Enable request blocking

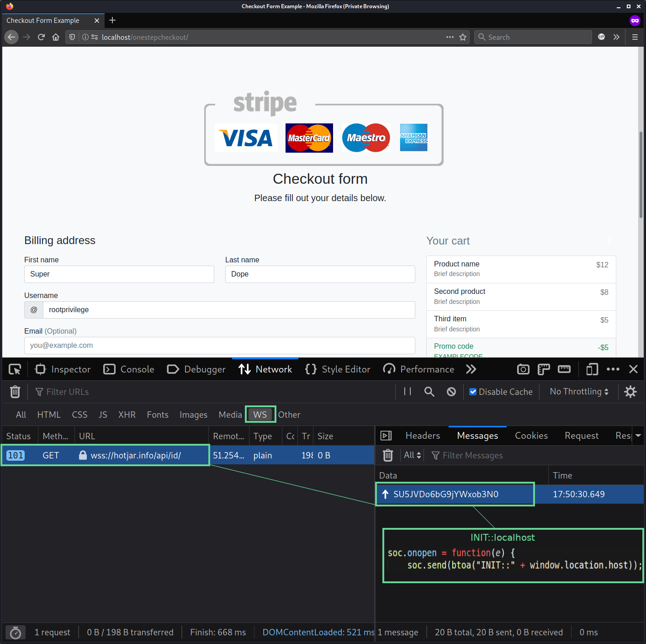click(x=451, y=392)
